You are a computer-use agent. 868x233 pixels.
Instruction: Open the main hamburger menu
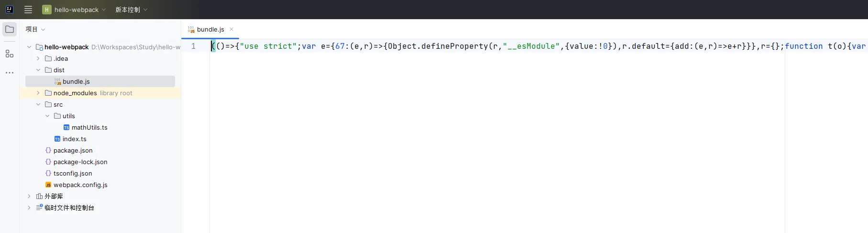coord(28,10)
